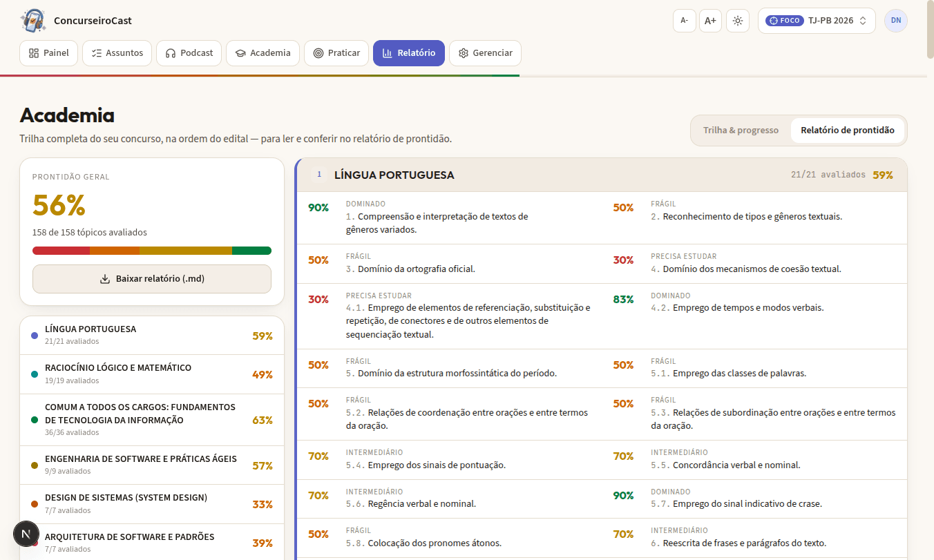Click the ConcurseiroCast logo icon

point(33,21)
